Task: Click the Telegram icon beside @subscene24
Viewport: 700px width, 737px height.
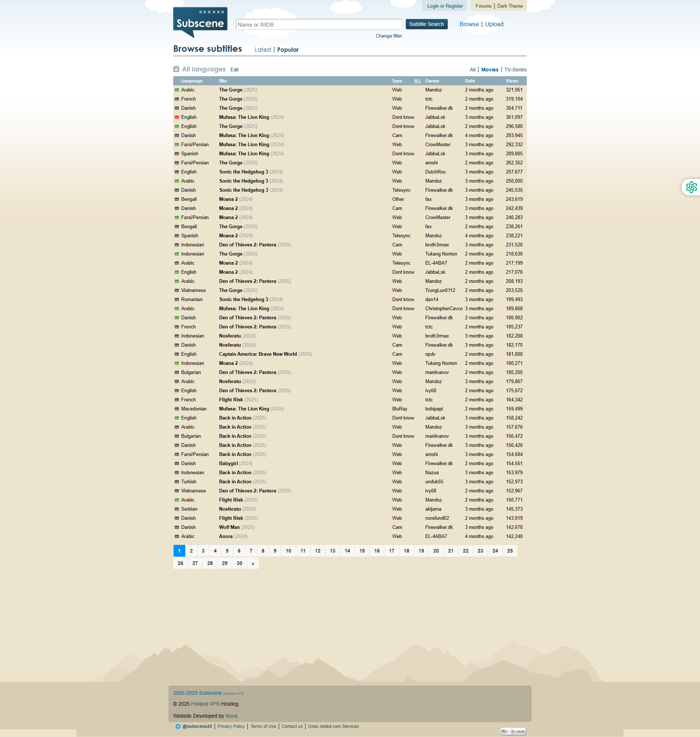Action: click(178, 726)
